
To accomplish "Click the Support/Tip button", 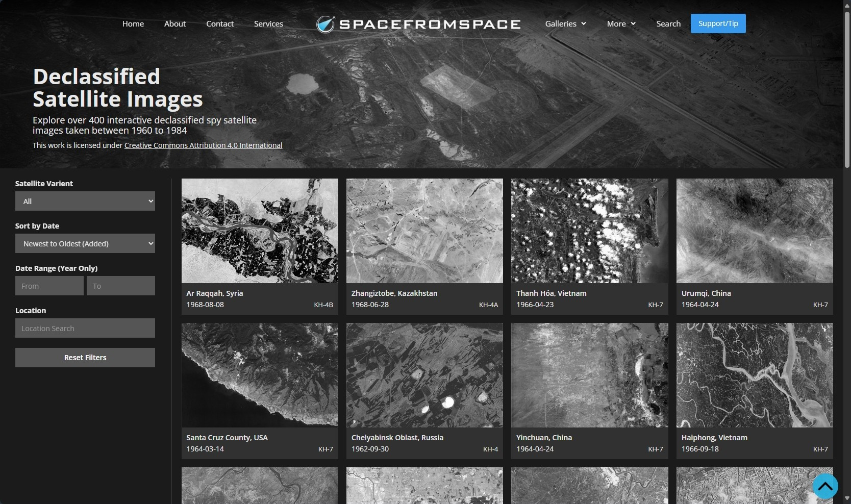I will pyautogui.click(x=718, y=23).
